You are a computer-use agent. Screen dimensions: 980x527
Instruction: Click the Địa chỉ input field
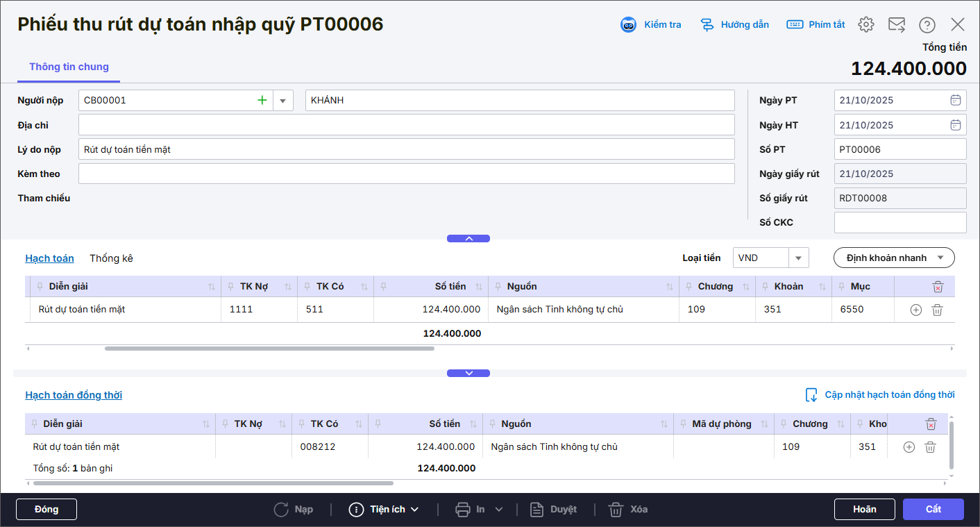pos(406,125)
